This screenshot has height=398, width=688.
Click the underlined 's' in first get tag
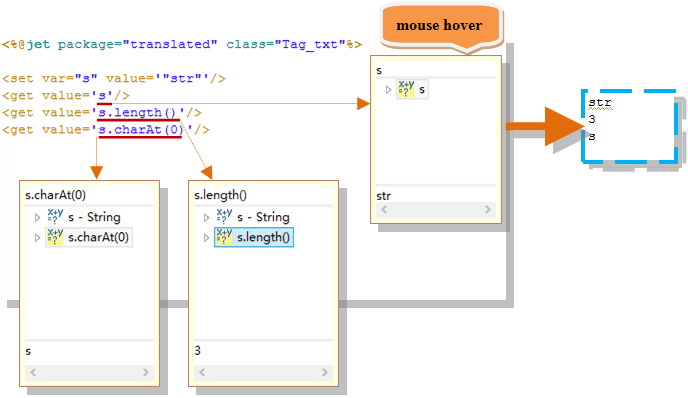[102, 95]
